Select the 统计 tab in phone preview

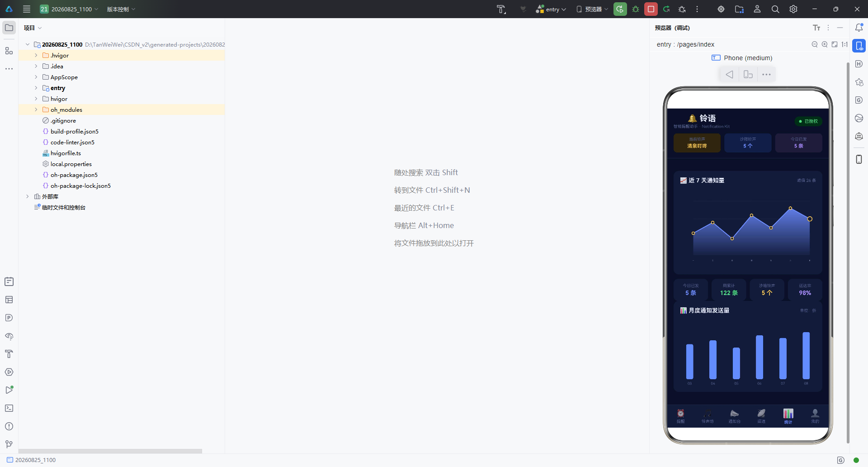point(788,416)
